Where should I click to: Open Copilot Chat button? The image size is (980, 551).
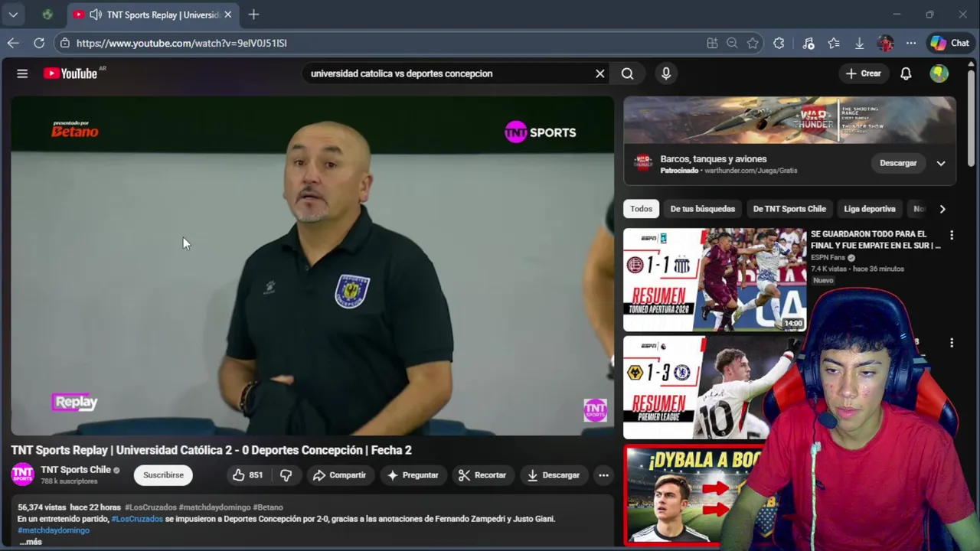(950, 44)
